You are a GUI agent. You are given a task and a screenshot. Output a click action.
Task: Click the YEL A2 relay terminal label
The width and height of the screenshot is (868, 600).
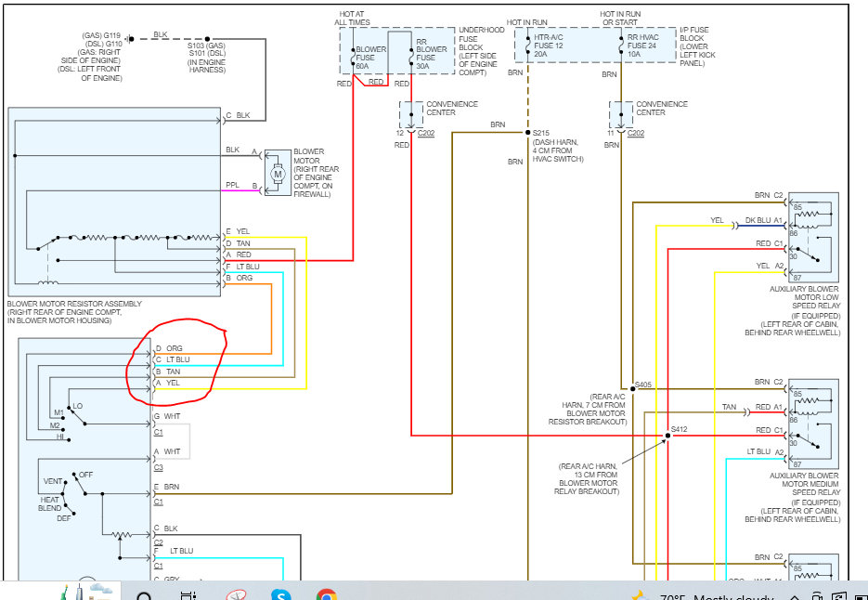[x=770, y=267]
